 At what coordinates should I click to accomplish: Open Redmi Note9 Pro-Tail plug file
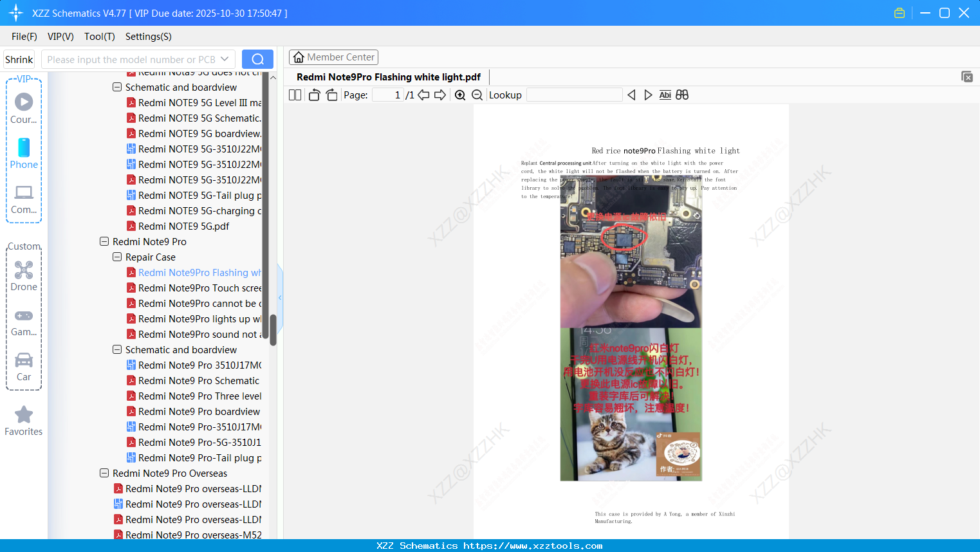[194, 458]
